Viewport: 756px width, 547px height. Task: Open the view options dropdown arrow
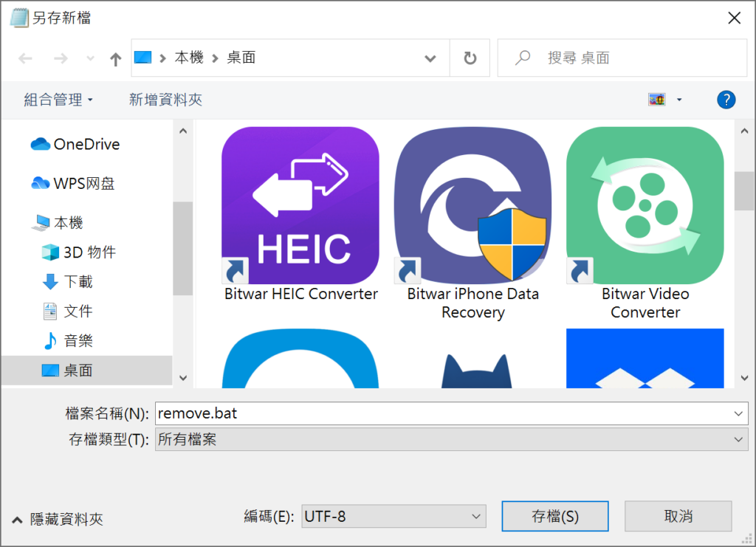tap(679, 100)
